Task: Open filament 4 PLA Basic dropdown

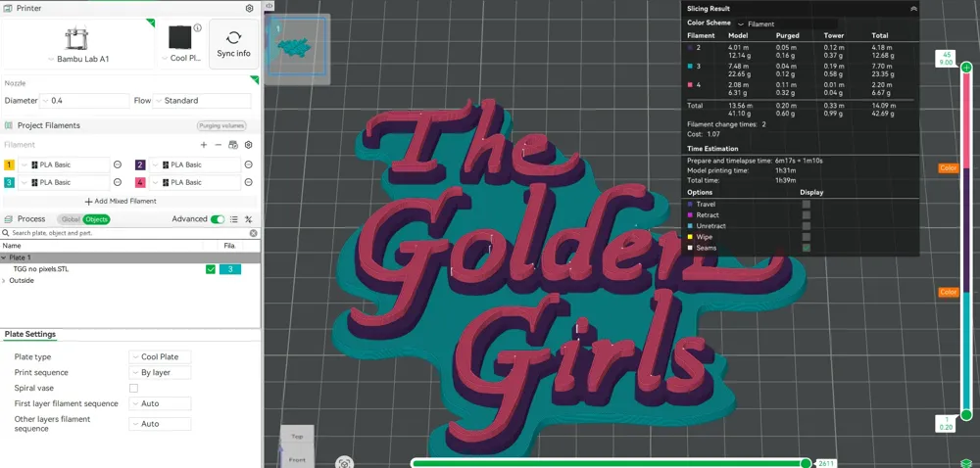Action: point(195,182)
